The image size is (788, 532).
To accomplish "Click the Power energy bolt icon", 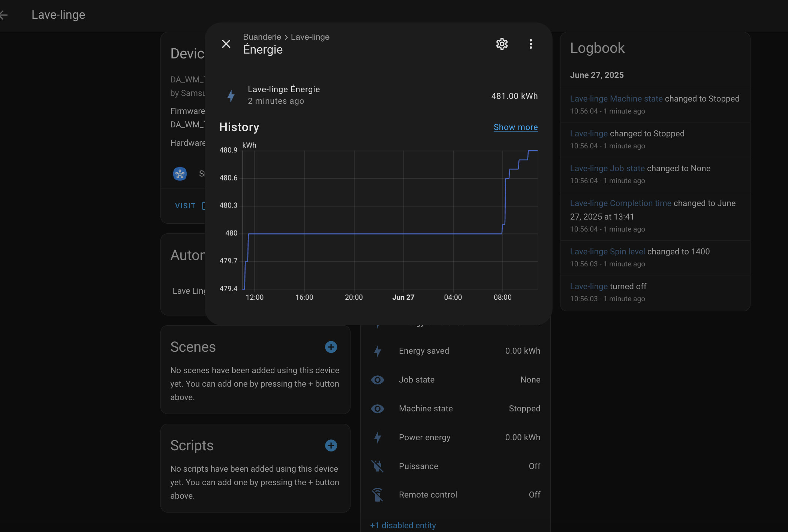I will 377,437.
